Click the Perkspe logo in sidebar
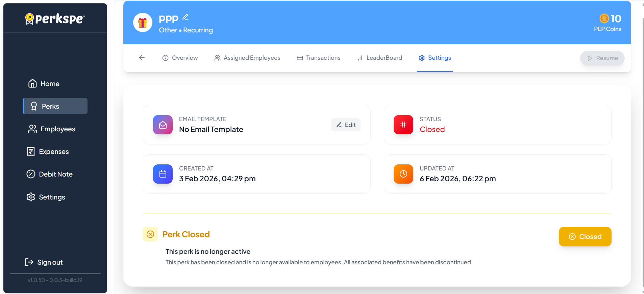The image size is (644, 294). [x=55, y=19]
